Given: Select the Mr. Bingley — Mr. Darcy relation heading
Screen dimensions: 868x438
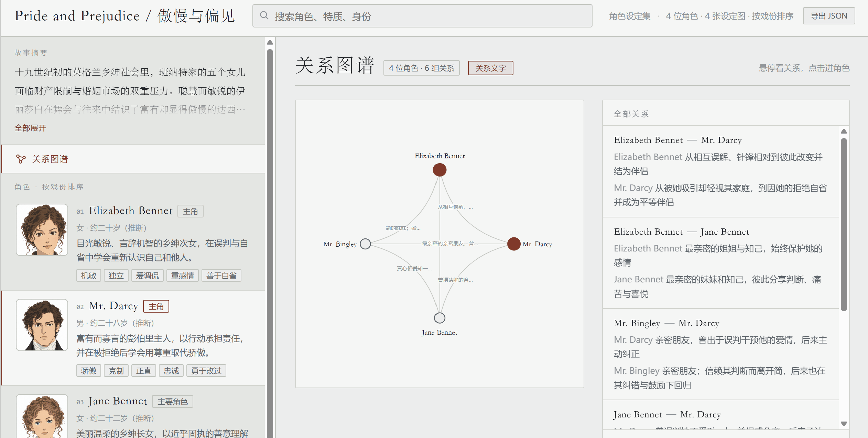Looking at the screenshot, I should point(666,323).
